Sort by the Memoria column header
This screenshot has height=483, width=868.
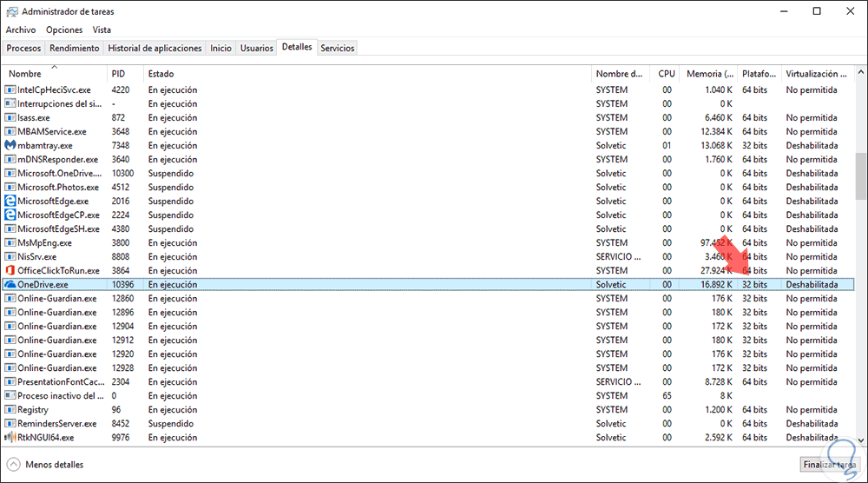point(710,74)
